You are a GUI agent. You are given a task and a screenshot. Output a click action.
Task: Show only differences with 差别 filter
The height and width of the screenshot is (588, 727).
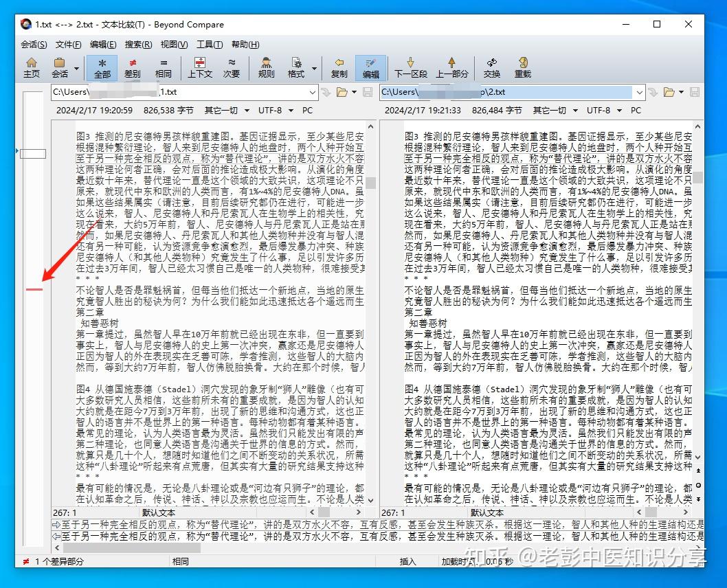click(131, 69)
